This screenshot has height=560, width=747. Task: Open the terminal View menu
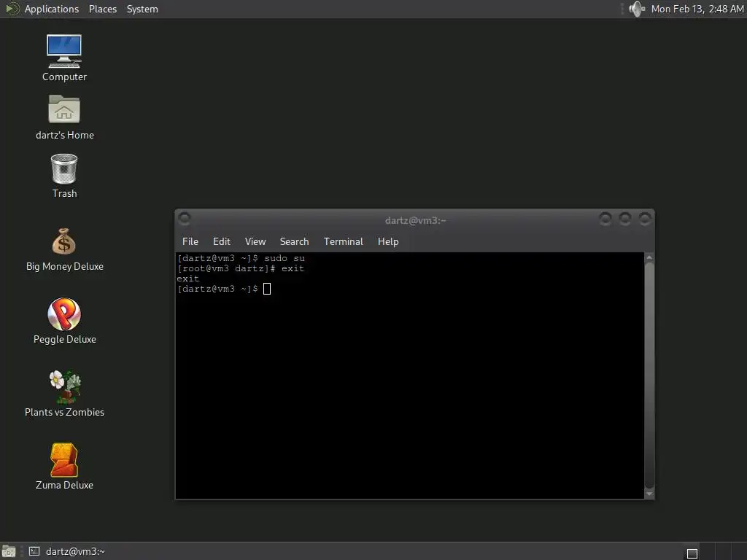coord(255,241)
